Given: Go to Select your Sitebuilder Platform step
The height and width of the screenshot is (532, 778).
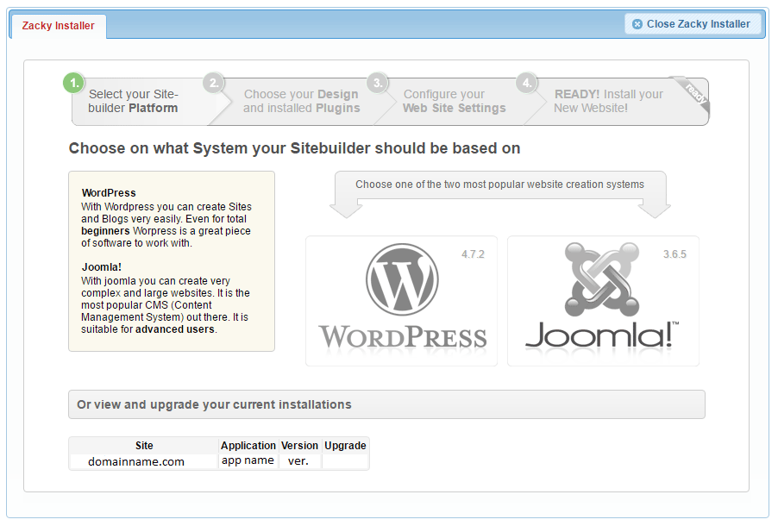Looking at the screenshot, I should (x=134, y=102).
